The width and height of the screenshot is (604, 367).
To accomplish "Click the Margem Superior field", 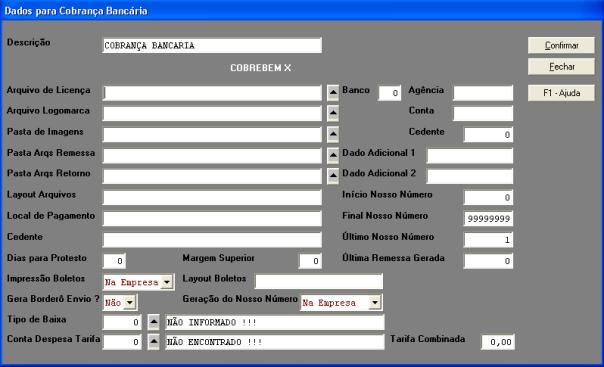I will [310, 261].
